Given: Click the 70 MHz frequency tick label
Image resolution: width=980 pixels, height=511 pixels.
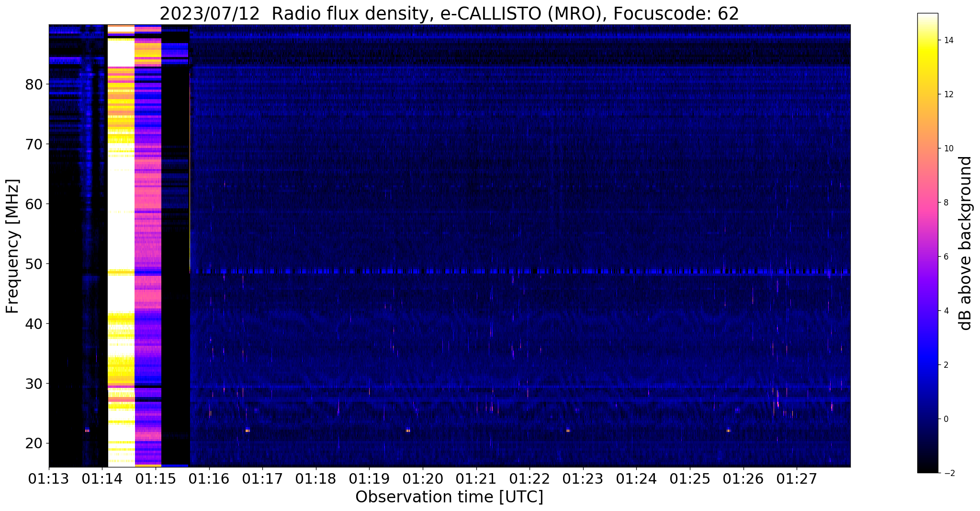Looking at the screenshot, I should 33,144.
